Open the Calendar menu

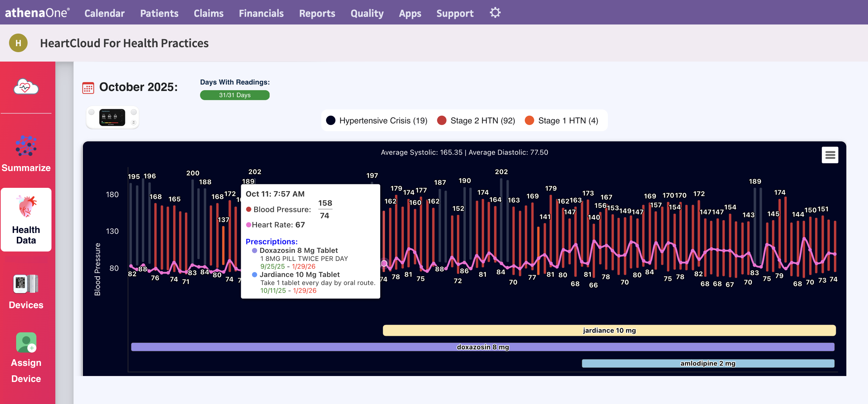pyautogui.click(x=104, y=13)
